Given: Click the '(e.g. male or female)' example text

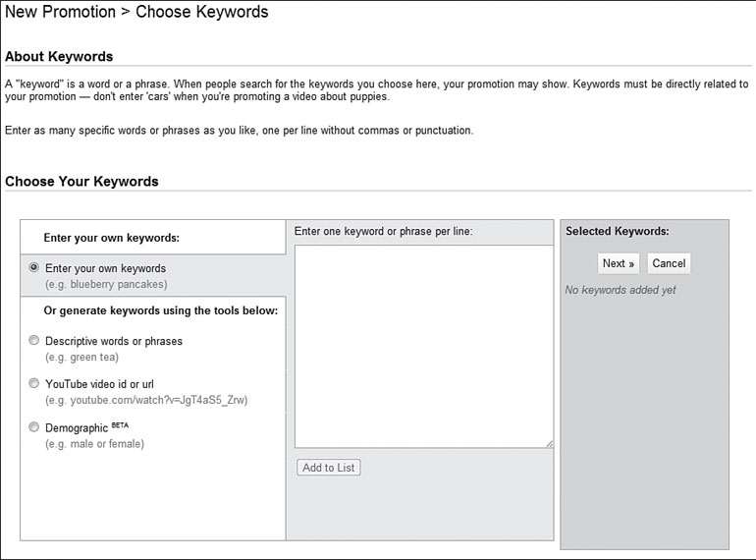Looking at the screenshot, I should tap(94, 444).
